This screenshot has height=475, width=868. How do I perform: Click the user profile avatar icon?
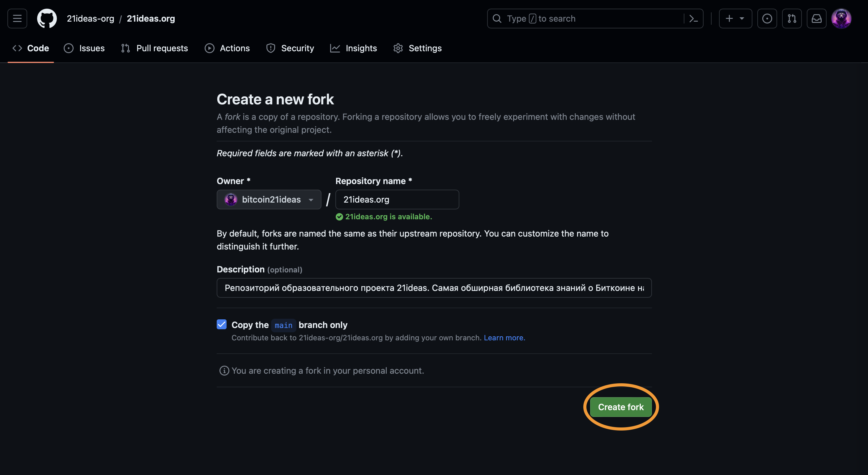(841, 18)
